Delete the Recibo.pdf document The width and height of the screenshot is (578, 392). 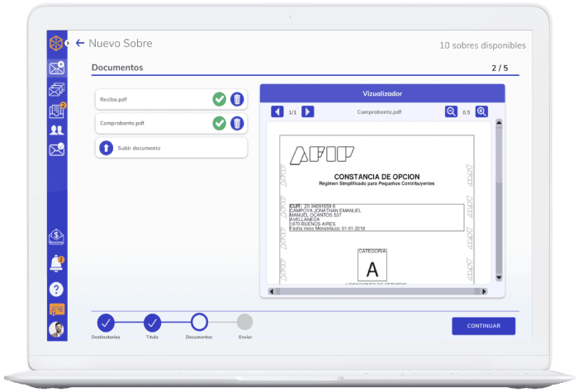coord(237,99)
